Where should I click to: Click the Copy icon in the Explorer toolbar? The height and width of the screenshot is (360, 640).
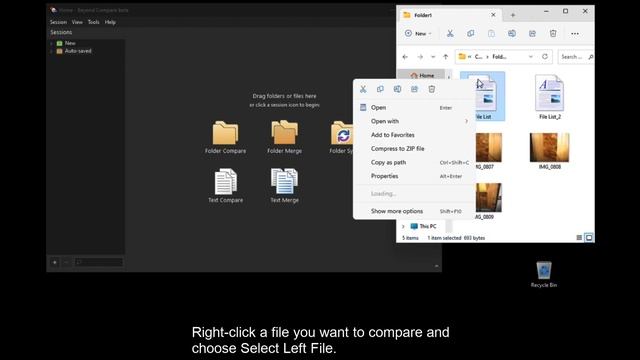coord(471,33)
